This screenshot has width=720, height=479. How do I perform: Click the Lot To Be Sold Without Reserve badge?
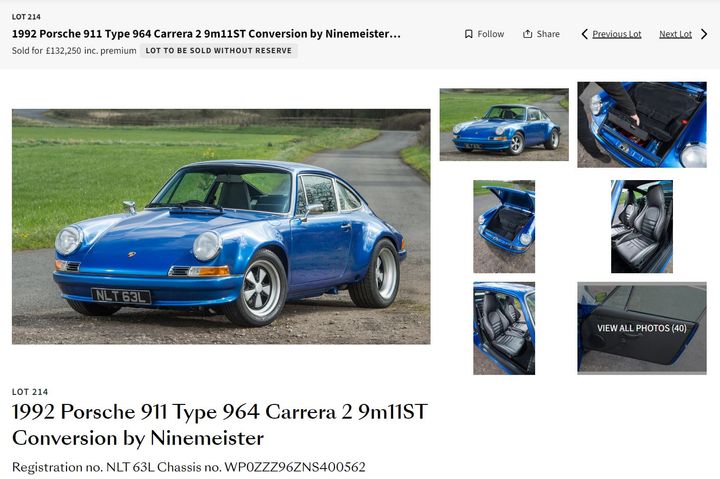point(219,51)
